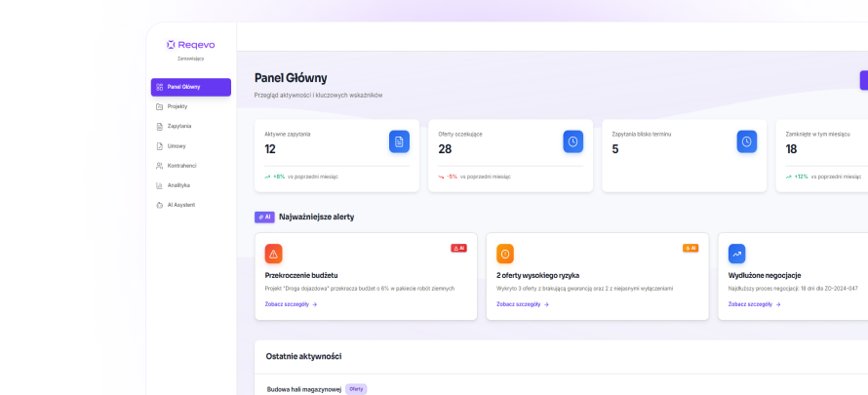
Task: Click the Oferty tag next to Budowa hali magazynowej
Action: 356,389
